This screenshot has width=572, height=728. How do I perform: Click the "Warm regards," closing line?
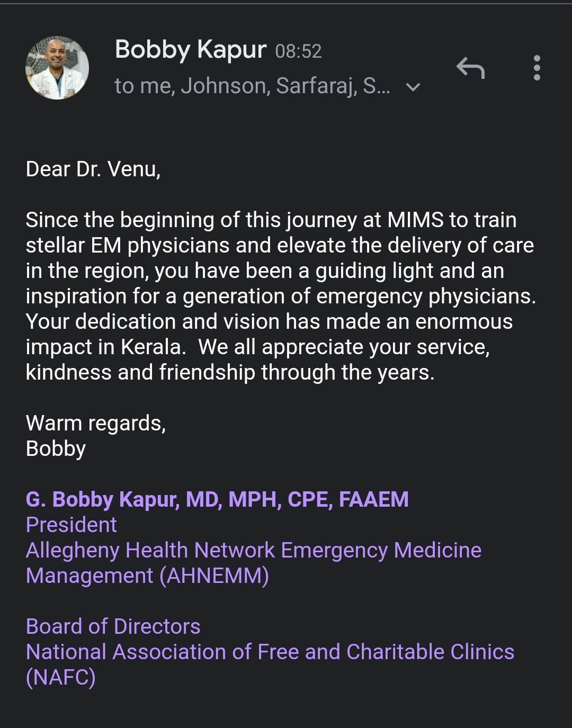[96, 424]
